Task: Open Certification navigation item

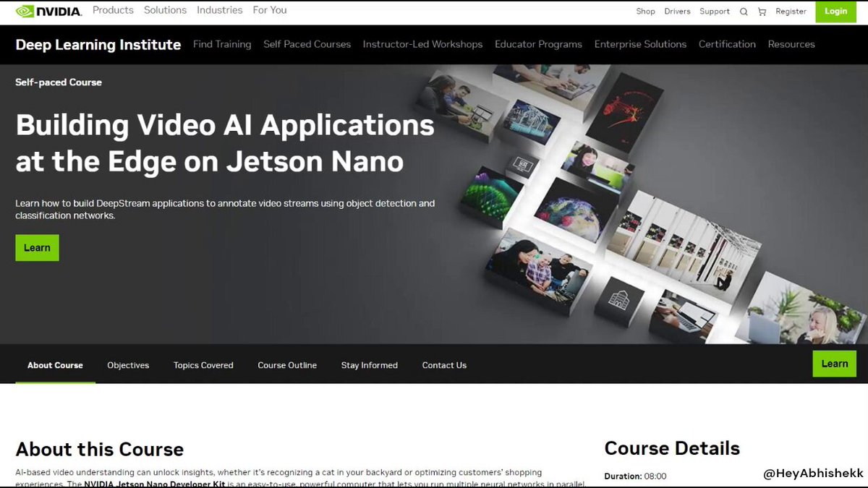Action: (x=727, y=44)
